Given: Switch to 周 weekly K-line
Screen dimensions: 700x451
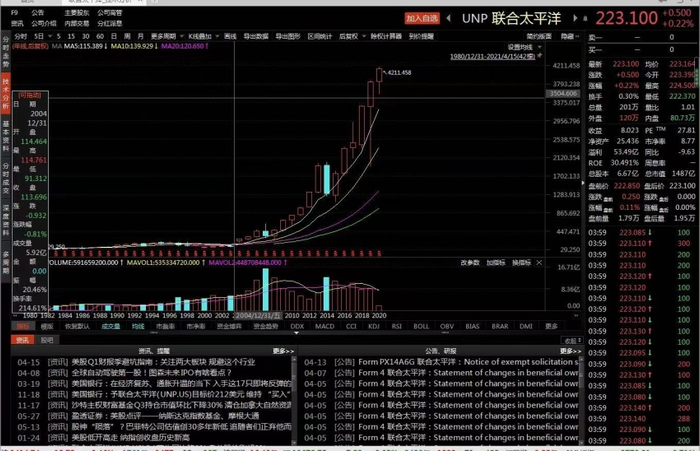Looking at the screenshot, I should [x=127, y=36].
